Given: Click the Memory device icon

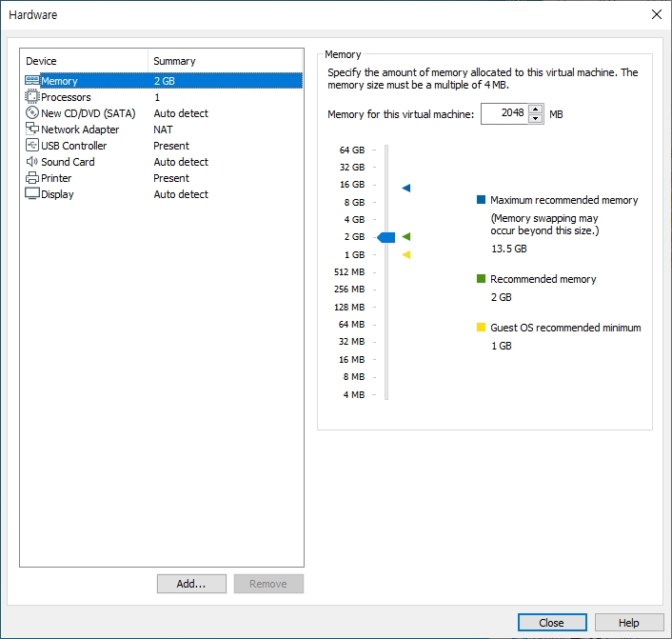Looking at the screenshot, I should [32, 81].
